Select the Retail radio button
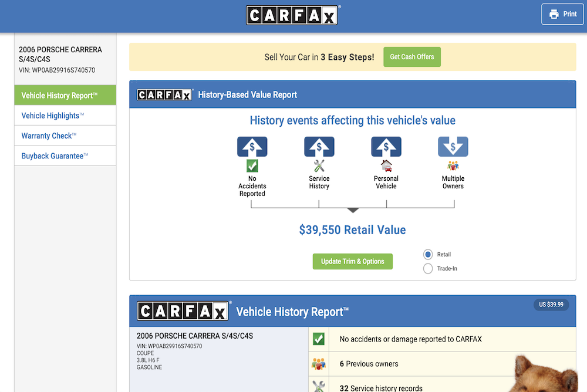The width and height of the screenshot is (587, 392). coord(428,255)
